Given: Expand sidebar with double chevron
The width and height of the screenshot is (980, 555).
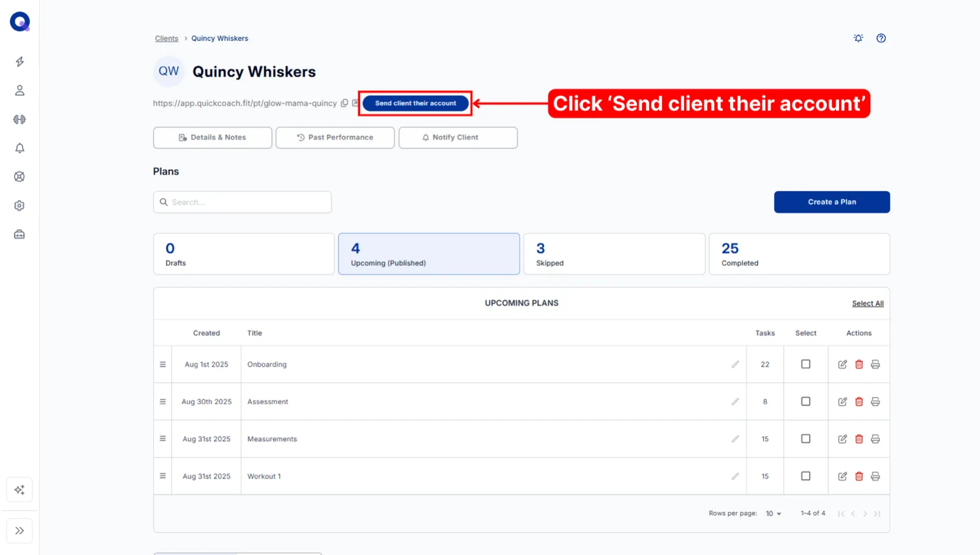Looking at the screenshot, I should pos(20,531).
